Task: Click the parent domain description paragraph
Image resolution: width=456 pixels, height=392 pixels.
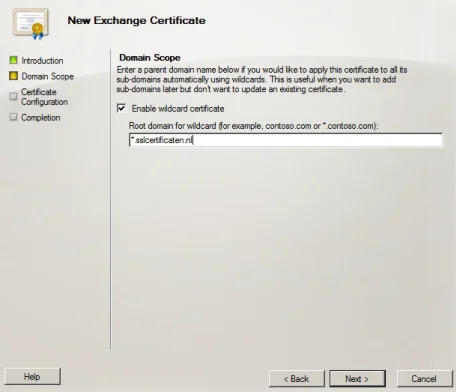Action: pyautogui.click(x=262, y=79)
